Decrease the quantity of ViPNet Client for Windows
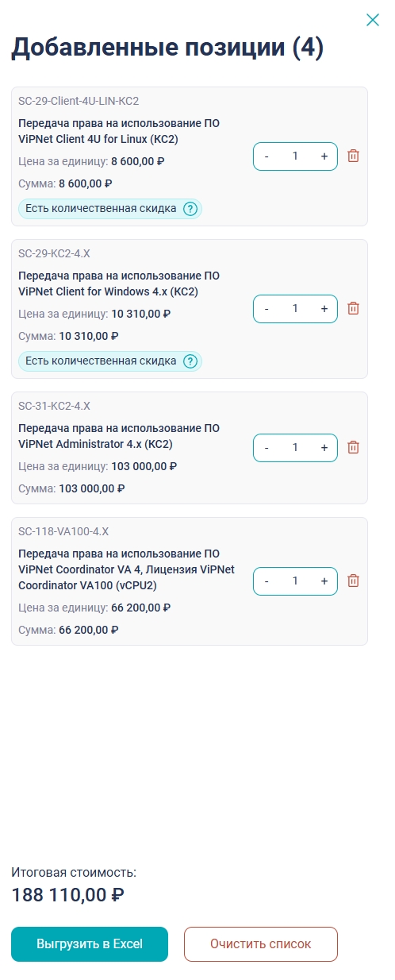This screenshot has width=395, height=980. [267, 309]
